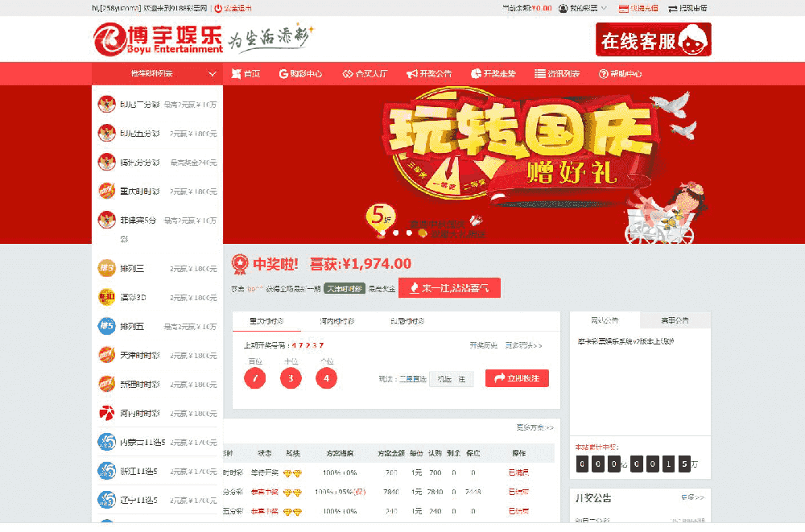Click the 首页 home nav item
The image size is (805, 532).
(246, 73)
